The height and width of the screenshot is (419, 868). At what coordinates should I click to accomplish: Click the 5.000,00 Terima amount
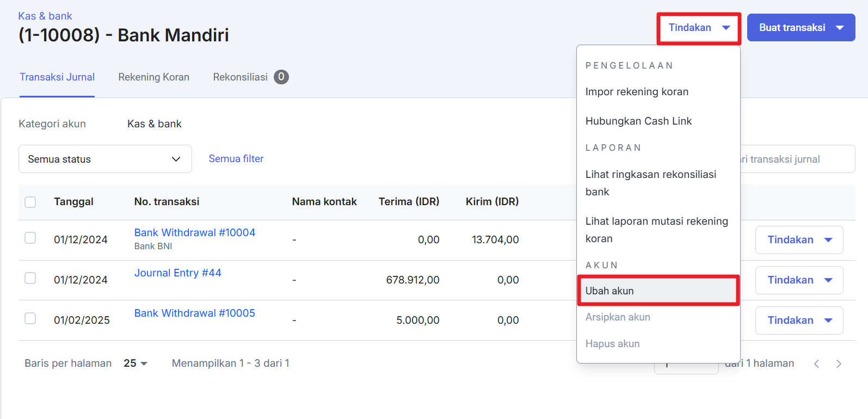[418, 320]
